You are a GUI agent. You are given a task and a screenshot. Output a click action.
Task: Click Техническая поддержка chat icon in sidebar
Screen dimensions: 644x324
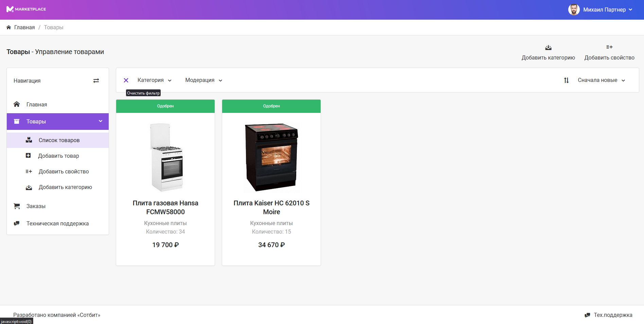tap(17, 223)
